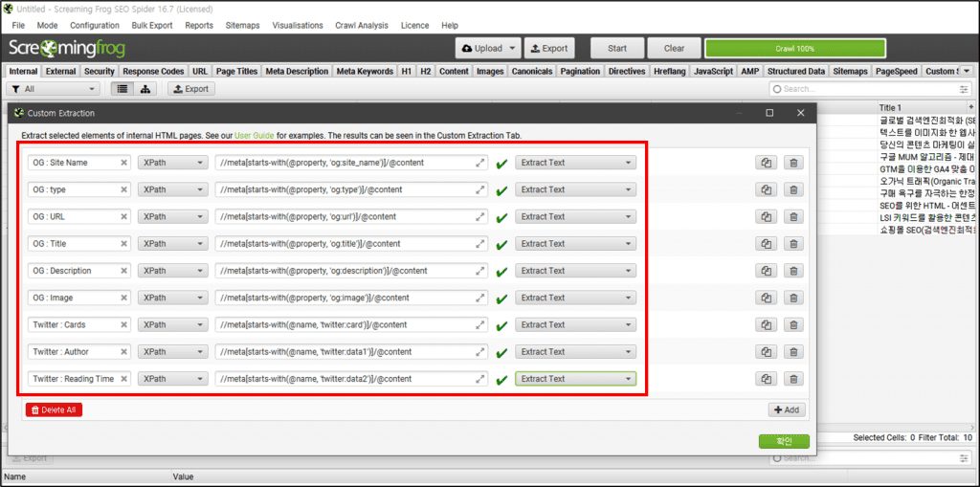The image size is (980, 487).
Task: Switch to tree view in main window
Action: [x=145, y=89]
